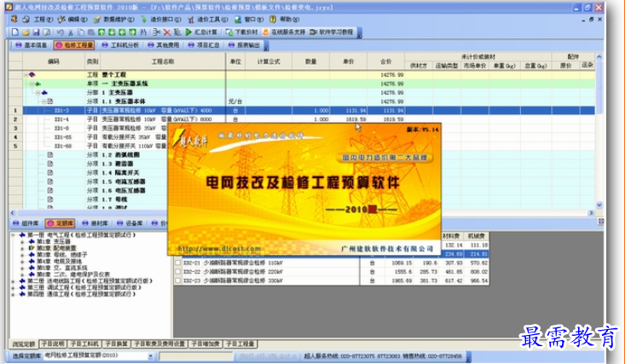
Task: Tick the checkbox for XD2-22 少油断路器 220kV
Action: (177, 272)
